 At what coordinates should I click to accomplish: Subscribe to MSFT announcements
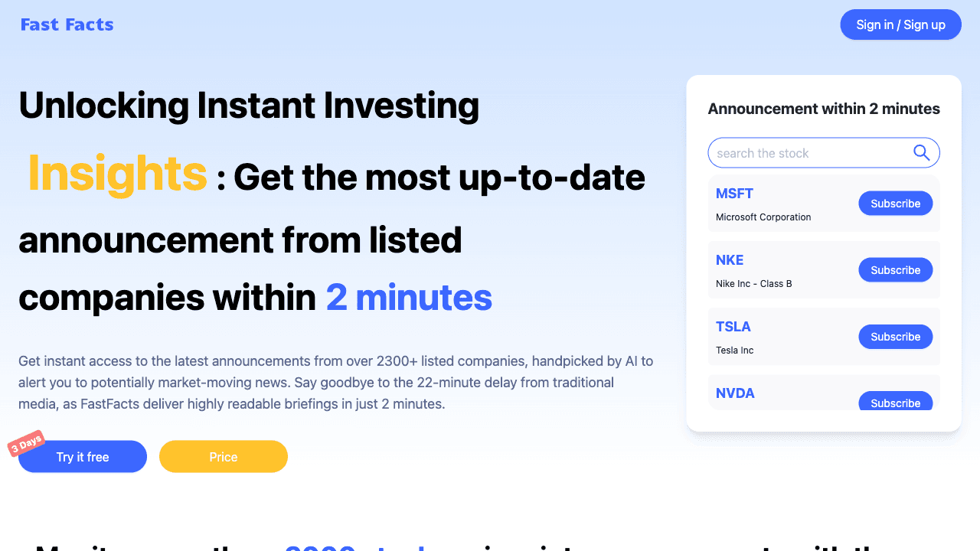click(x=895, y=204)
